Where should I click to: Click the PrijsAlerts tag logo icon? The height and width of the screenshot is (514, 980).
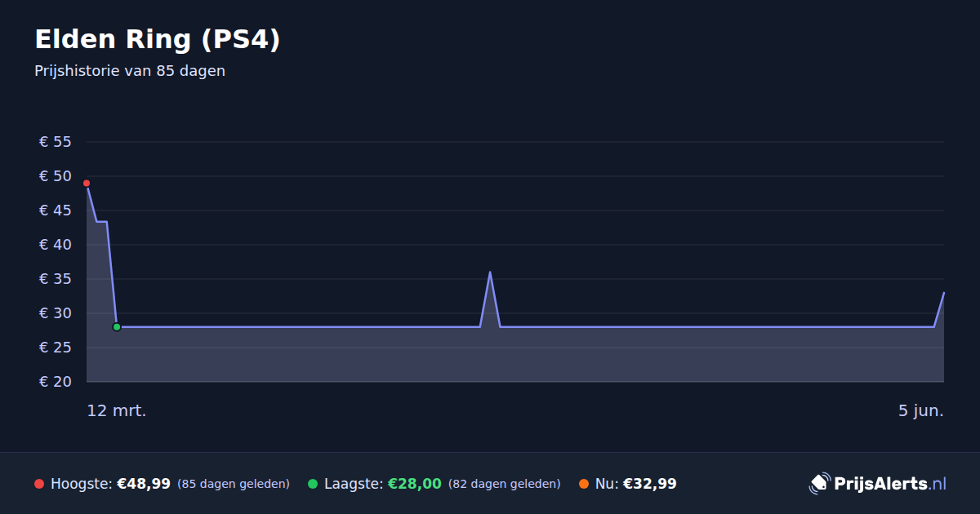819,484
